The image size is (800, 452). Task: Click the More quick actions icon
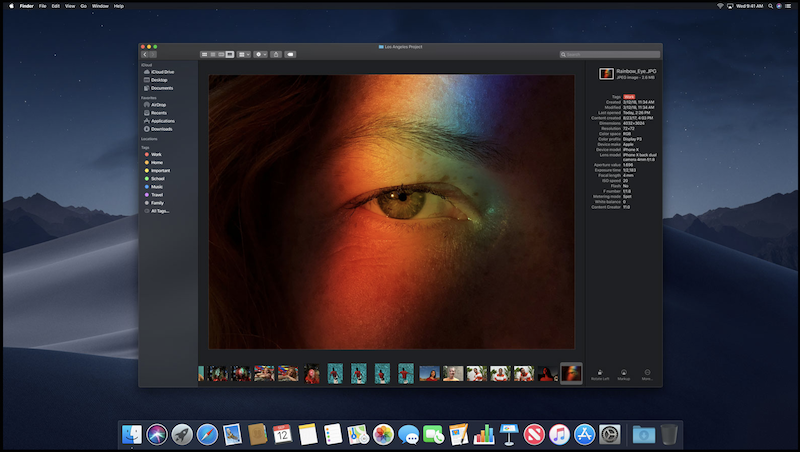[x=647, y=373]
